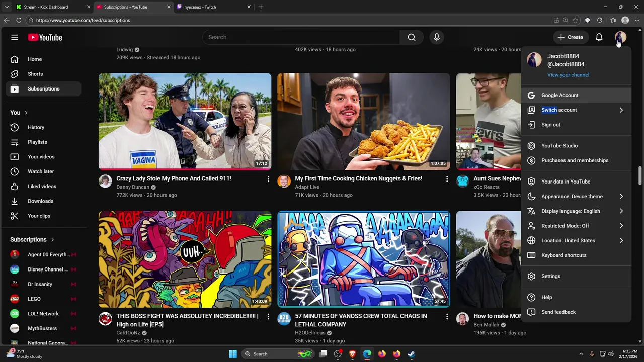Click Adapt Live channel avatar

284,181
